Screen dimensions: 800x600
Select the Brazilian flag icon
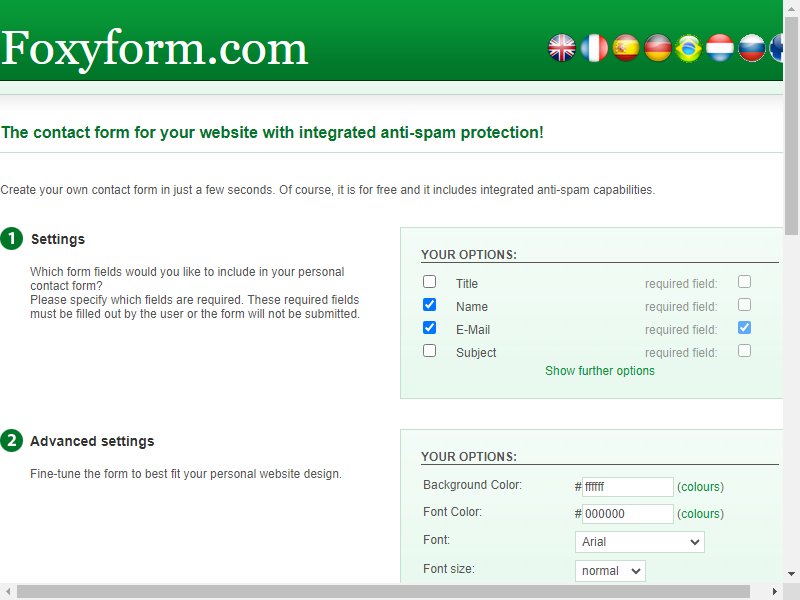coord(689,48)
